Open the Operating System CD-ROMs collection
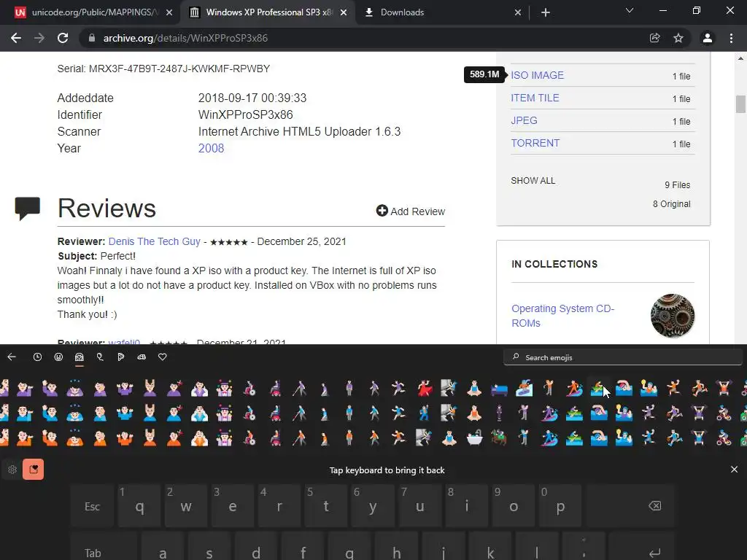The width and height of the screenshot is (747, 560). coord(563,316)
